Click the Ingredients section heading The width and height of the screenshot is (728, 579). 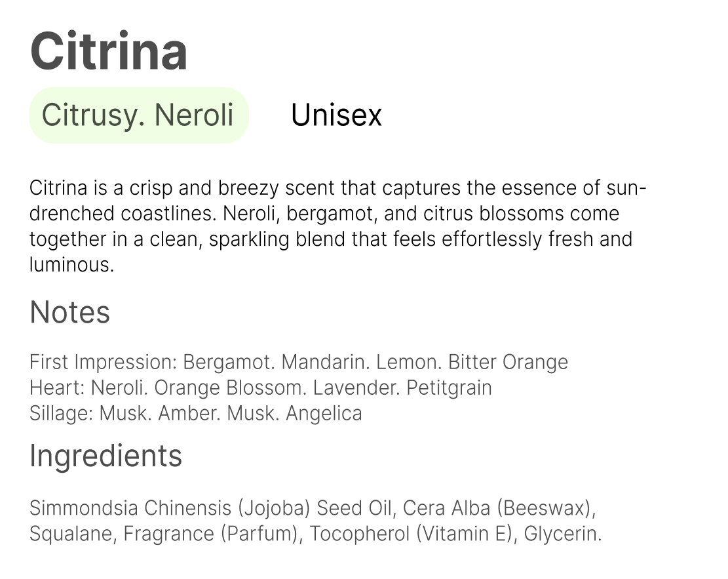[x=105, y=456]
